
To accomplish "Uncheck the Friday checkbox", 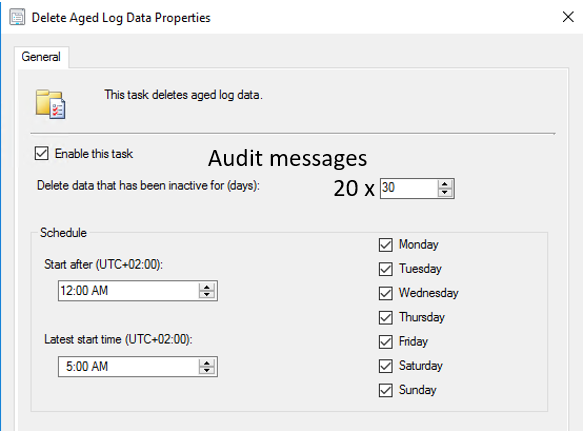I will [385, 342].
